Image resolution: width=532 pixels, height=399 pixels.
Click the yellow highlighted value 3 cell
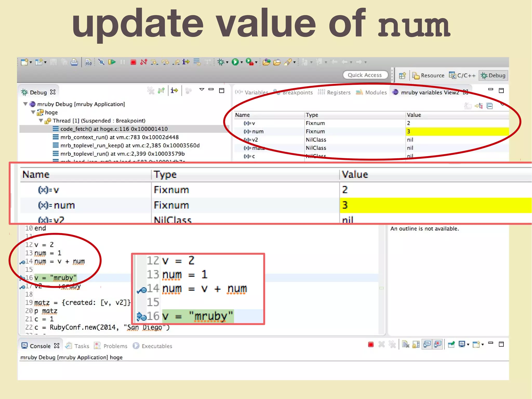point(457,132)
